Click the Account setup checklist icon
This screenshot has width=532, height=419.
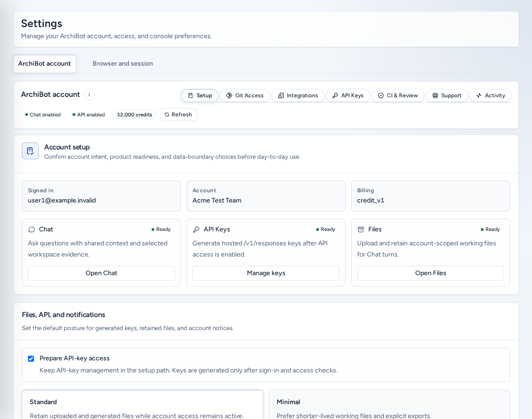pos(30,151)
